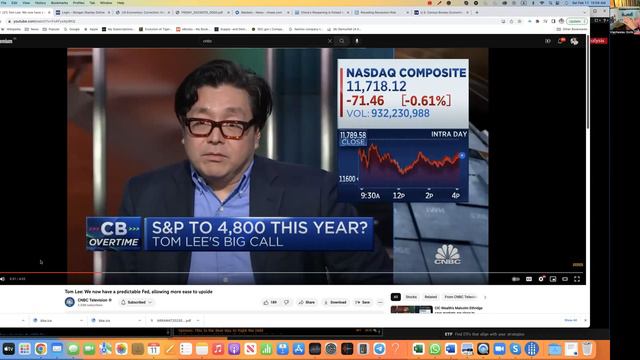Open Telegram from the Dock
The height and width of the screenshot is (360, 640).
pyautogui.click(x=379, y=349)
